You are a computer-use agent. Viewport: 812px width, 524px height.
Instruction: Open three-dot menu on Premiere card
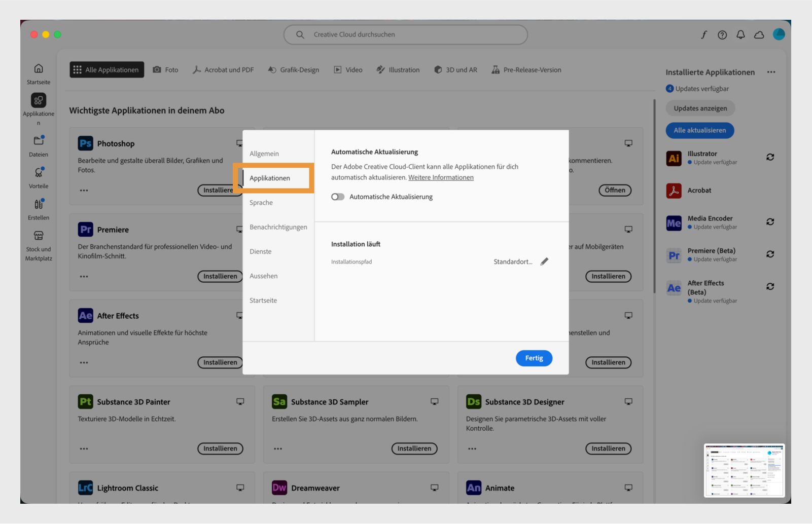click(x=84, y=277)
